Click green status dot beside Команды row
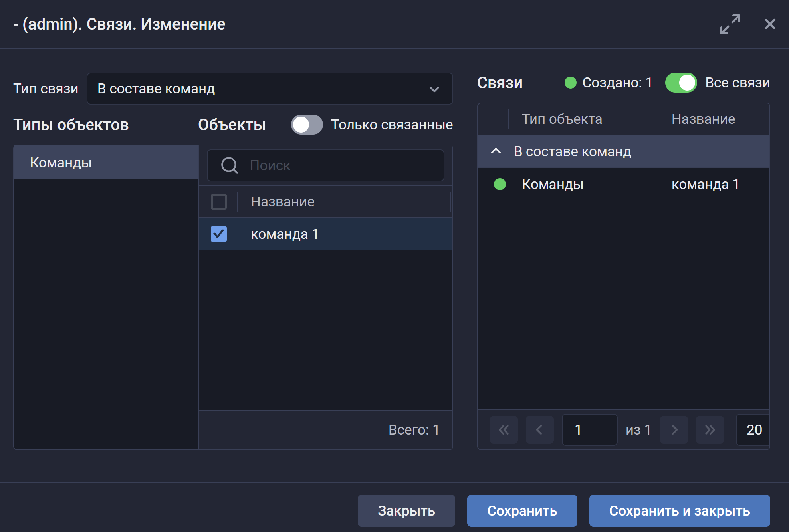The width and height of the screenshot is (789, 532). (500, 184)
